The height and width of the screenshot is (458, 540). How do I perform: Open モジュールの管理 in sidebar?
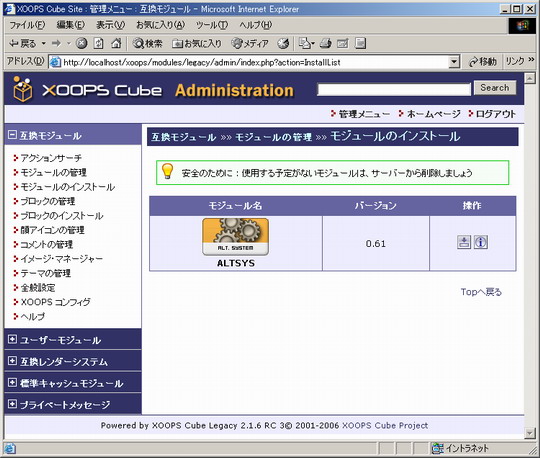click(x=53, y=173)
